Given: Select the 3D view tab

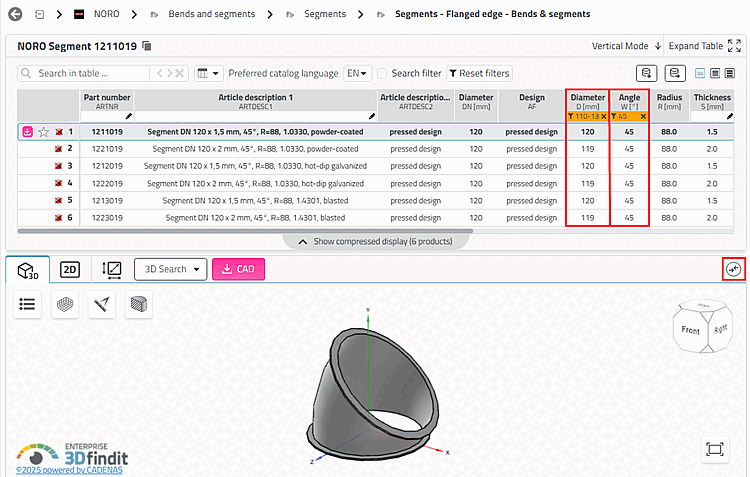Looking at the screenshot, I should click(28, 270).
